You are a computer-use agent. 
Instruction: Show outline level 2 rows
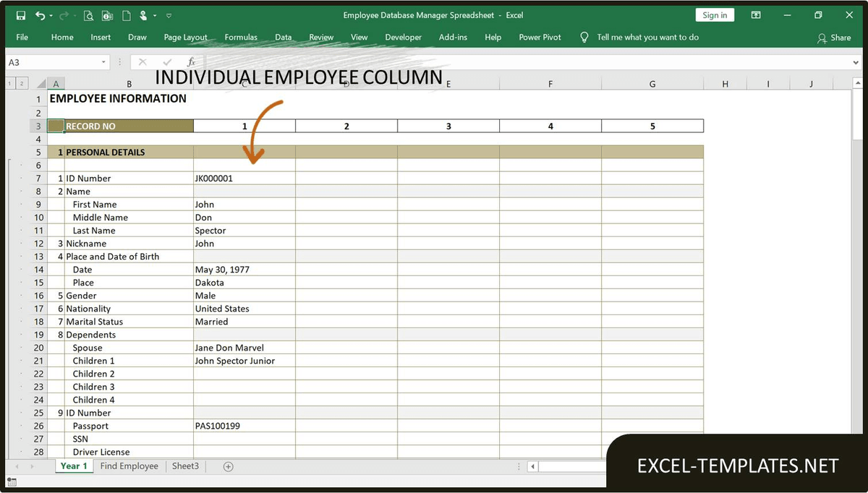coord(22,85)
